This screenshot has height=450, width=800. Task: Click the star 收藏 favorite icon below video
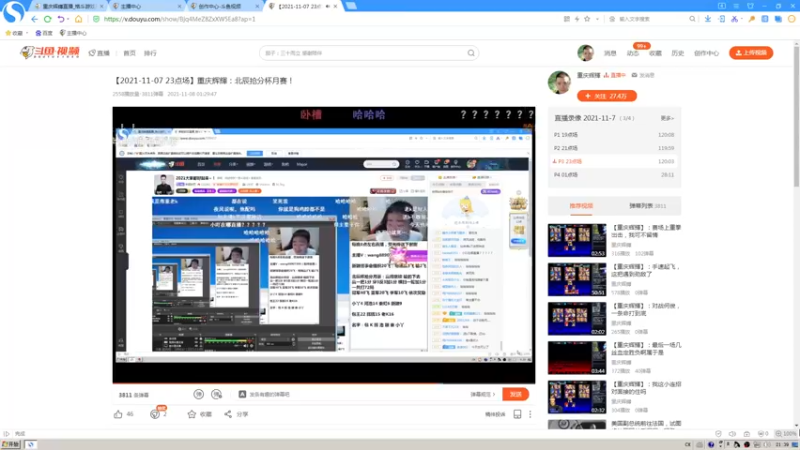click(192, 414)
